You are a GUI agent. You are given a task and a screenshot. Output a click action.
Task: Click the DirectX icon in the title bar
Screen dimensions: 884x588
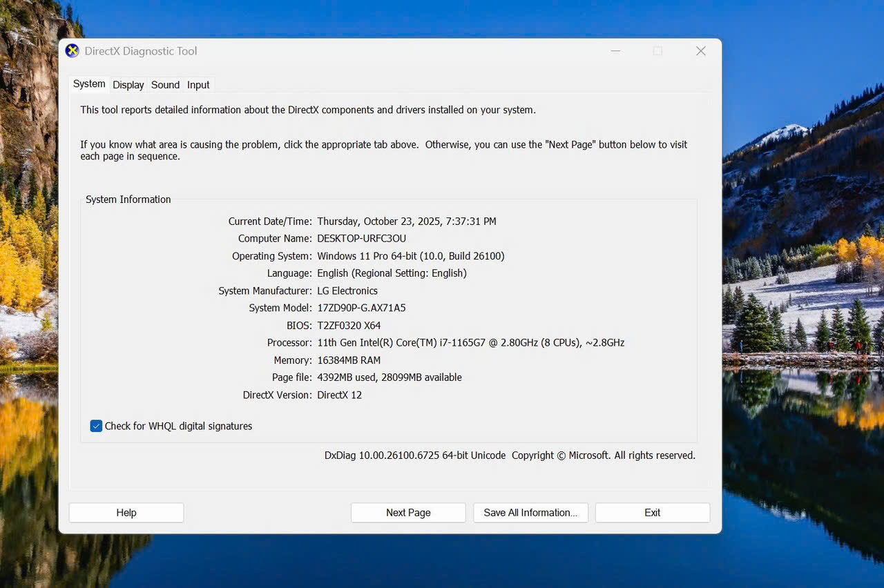click(73, 51)
